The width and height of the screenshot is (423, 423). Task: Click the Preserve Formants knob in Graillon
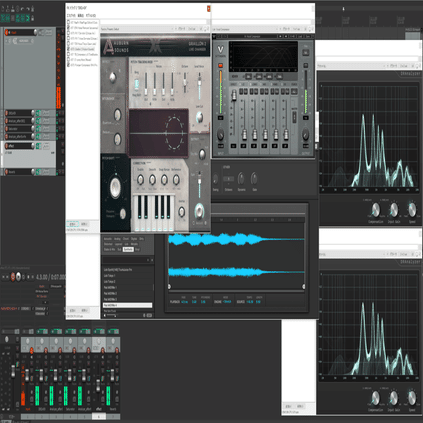coord(123,214)
